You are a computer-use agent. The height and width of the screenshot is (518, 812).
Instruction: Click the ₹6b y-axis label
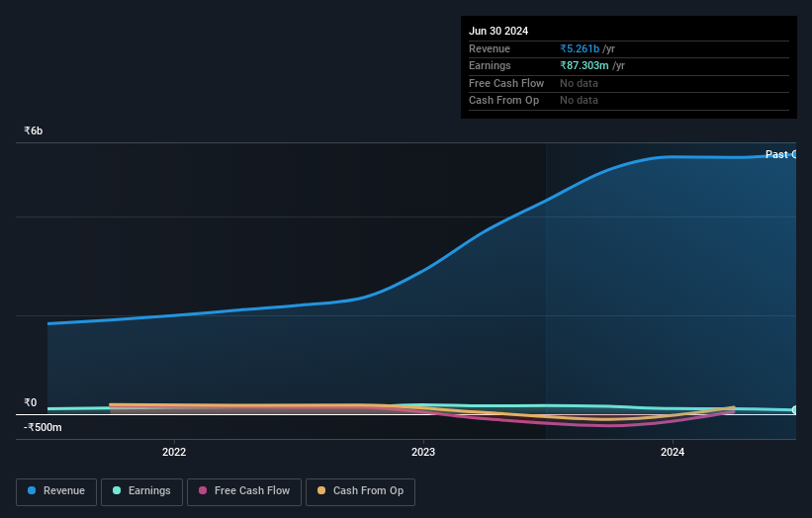click(x=34, y=130)
